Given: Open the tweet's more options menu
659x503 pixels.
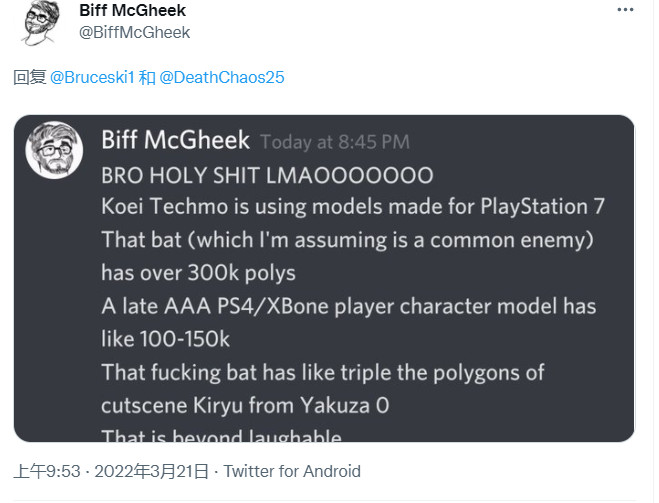Looking at the screenshot, I should pos(624,12).
